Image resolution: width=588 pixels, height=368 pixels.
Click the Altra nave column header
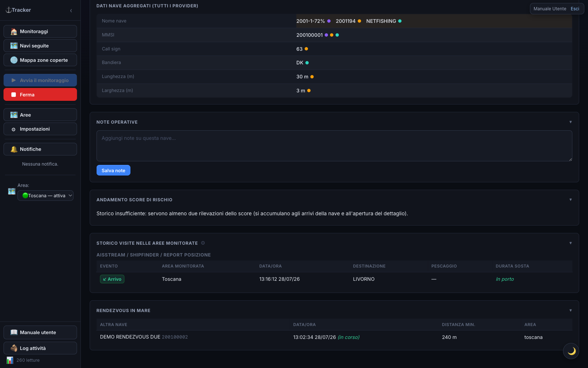pos(114,325)
